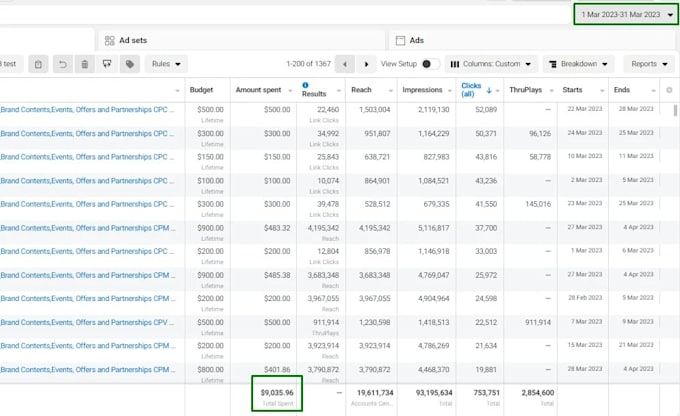The height and width of the screenshot is (416, 680).
Task: Click the 145,016 ThruPlays cell
Action: (x=538, y=204)
